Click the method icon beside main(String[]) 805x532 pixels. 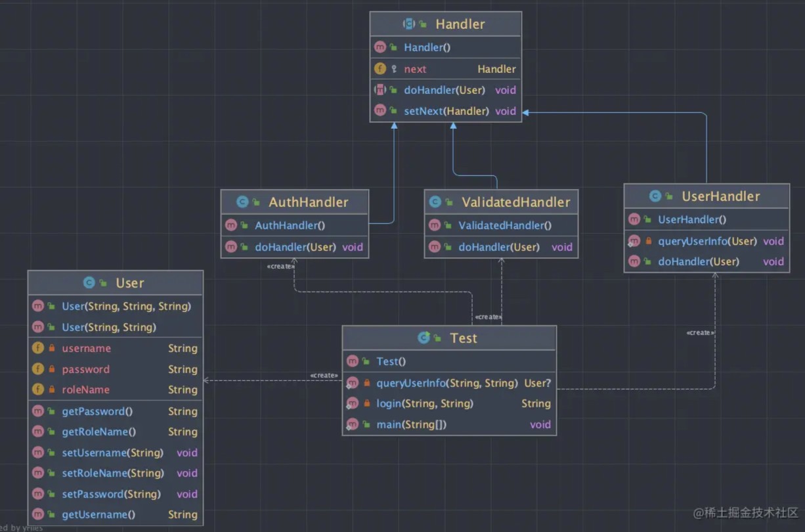coord(353,424)
